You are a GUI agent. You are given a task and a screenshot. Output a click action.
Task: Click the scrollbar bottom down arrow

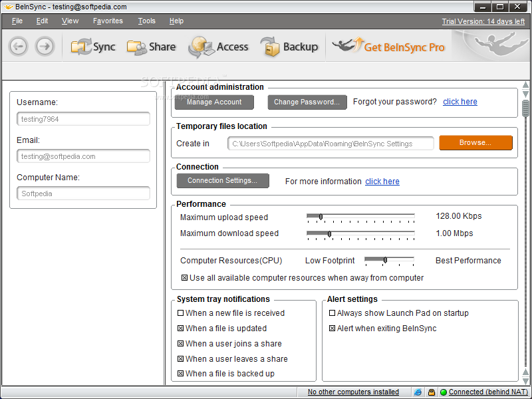525,381
